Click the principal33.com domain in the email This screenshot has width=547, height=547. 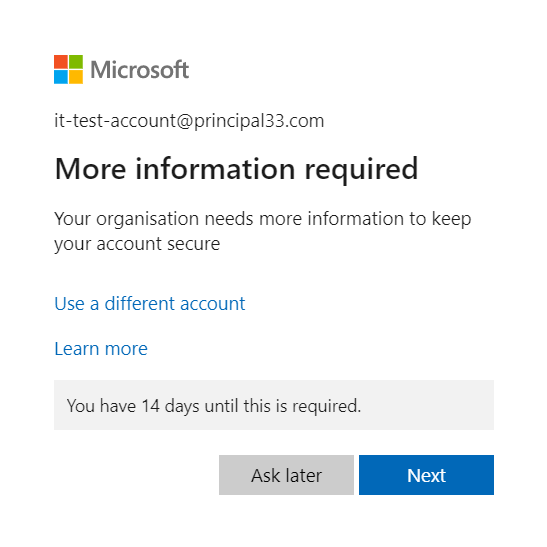259,121
